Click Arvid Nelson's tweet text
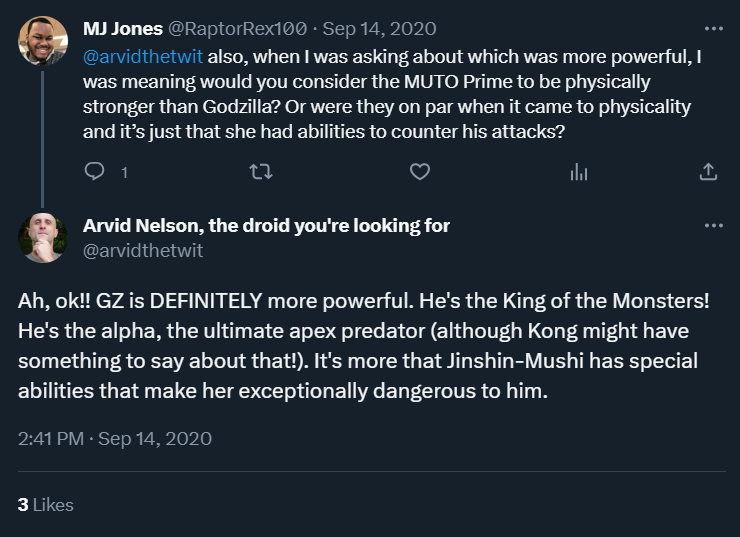This screenshot has height=537, width=740. pos(360,345)
